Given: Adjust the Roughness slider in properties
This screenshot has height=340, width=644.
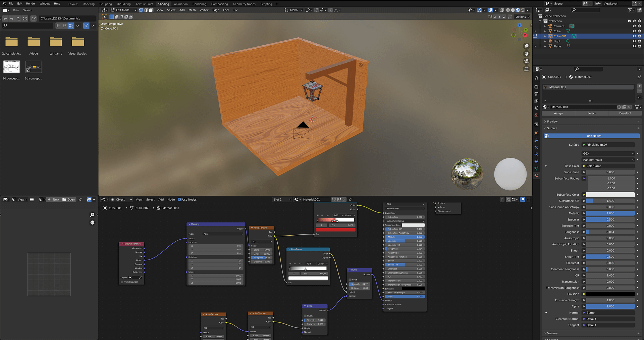Looking at the screenshot, I should point(610,232).
